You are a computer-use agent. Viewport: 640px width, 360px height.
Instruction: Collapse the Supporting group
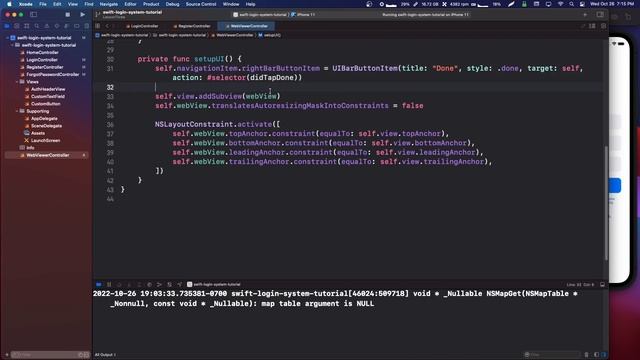point(17,111)
